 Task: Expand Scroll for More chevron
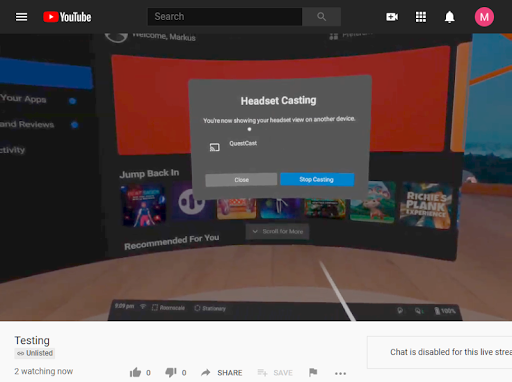pyautogui.click(x=277, y=231)
